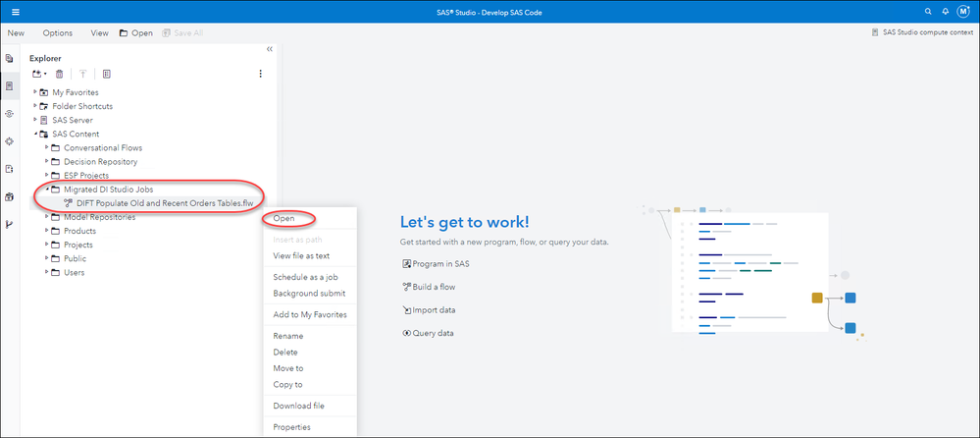Click the Import data link
The image size is (980, 438).
pyautogui.click(x=433, y=309)
